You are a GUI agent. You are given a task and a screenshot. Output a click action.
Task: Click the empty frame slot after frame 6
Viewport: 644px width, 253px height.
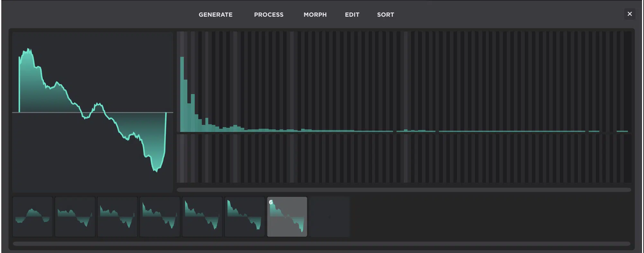pyautogui.click(x=330, y=217)
